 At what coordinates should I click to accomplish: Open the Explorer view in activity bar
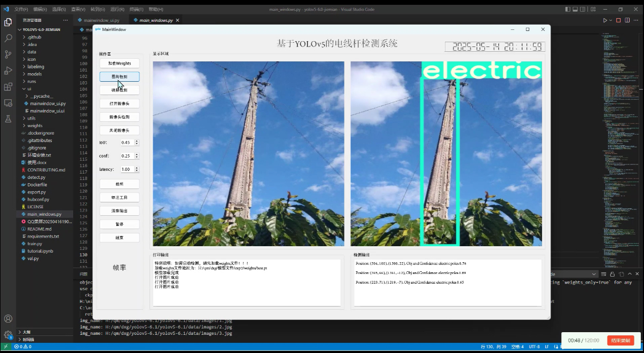coord(8,22)
